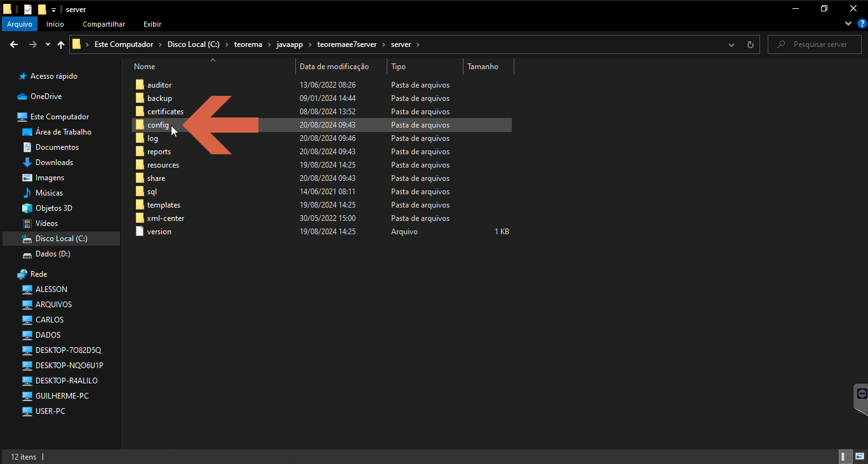Select Este Computador in the navigation pane
The height and width of the screenshot is (464, 868).
[x=60, y=117]
